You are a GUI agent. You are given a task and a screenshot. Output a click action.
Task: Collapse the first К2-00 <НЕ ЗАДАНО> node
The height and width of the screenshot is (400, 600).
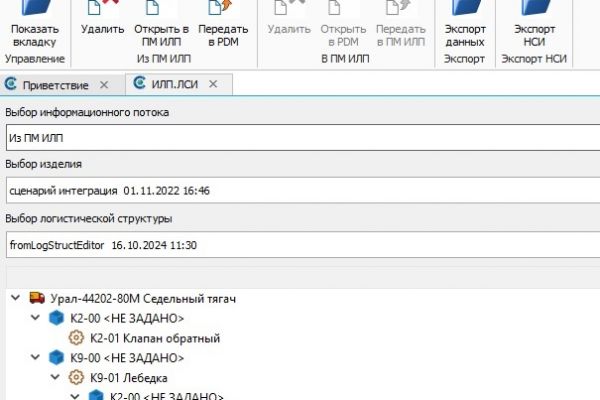pos(35,317)
